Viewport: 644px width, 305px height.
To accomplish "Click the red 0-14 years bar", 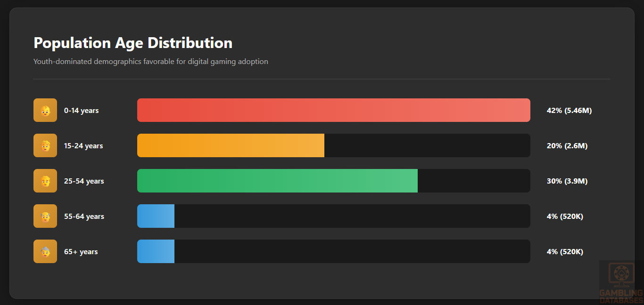I will coord(333,110).
